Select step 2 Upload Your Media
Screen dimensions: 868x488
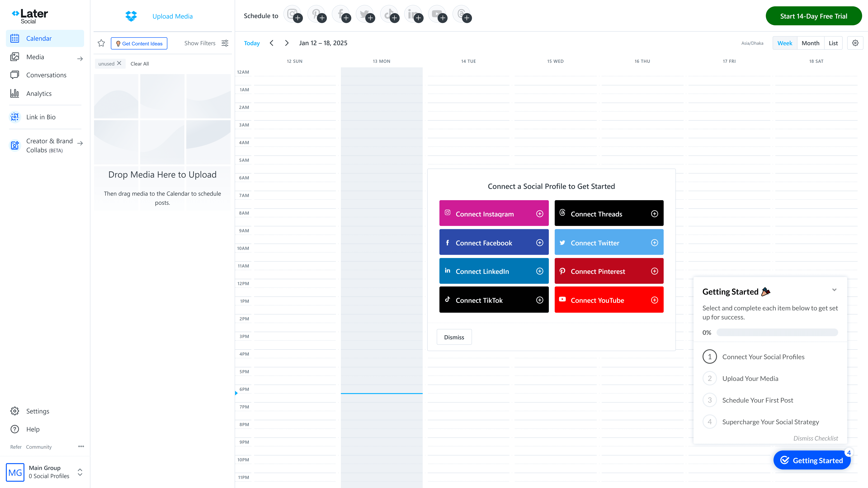coord(740,379)
